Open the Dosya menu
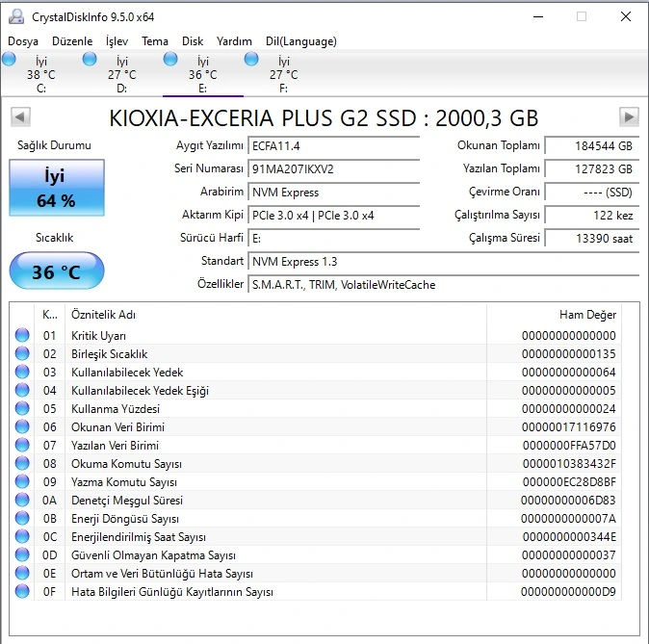This screenshot has height=644, width=649. tap(23, 41)
